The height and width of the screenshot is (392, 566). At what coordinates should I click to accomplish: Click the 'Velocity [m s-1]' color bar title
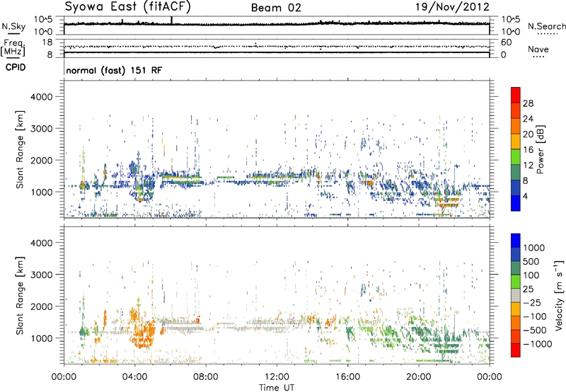tap(560, 295)
